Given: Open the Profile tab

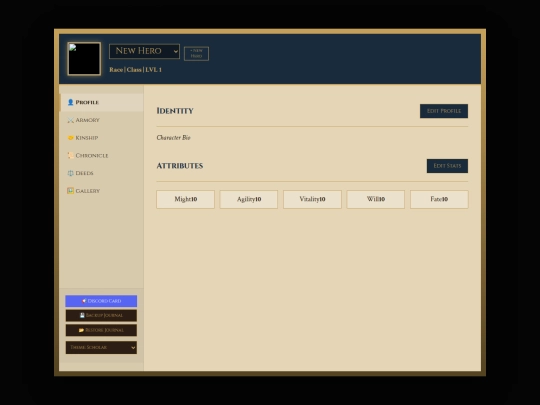Looking at the screenshot, I should [x=102, y=102].
